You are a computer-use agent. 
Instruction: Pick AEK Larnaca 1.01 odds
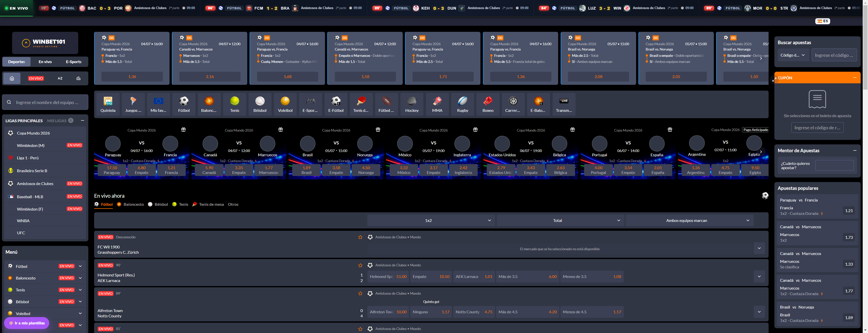click(474, 277)
